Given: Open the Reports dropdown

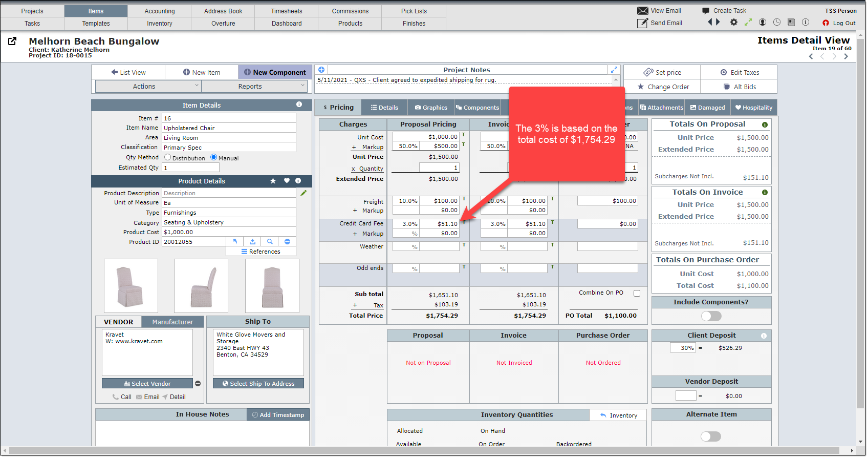Looking at the screenshot, I should coord(254,87).
